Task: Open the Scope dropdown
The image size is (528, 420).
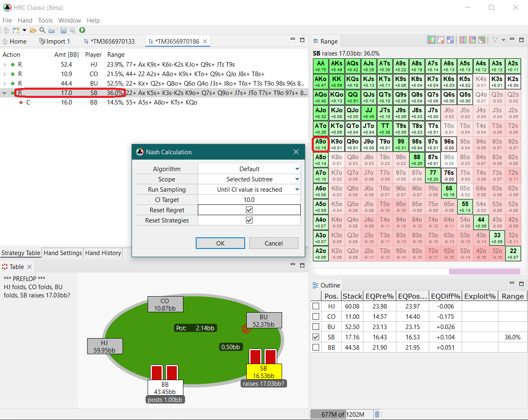Action: pyautogui.click(x=297, y=179)
